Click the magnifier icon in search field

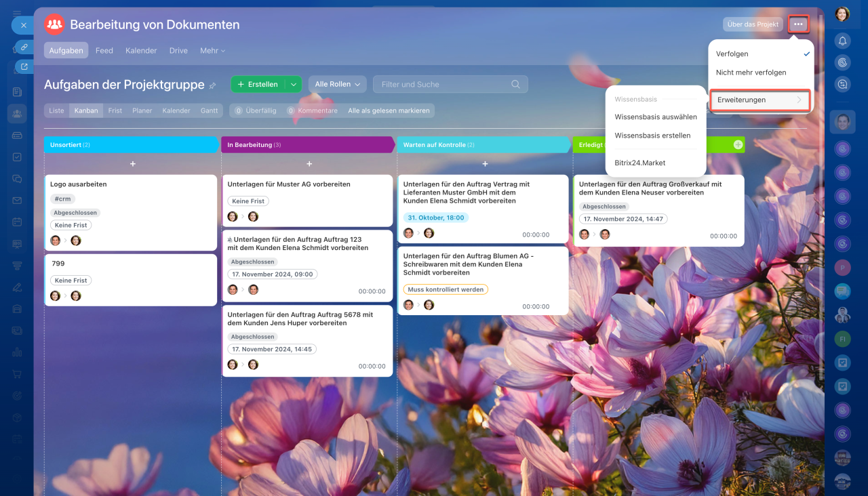coord(516,84)
